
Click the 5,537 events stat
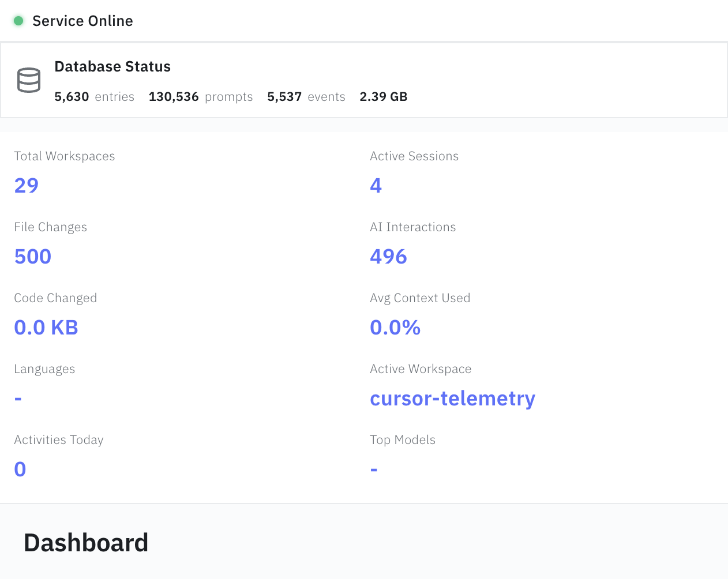[x=306, y=96]
